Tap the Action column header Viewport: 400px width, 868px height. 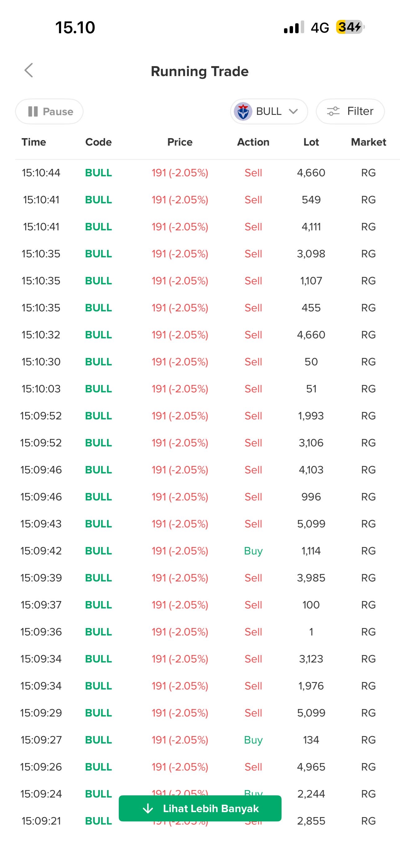coord(253,142)
